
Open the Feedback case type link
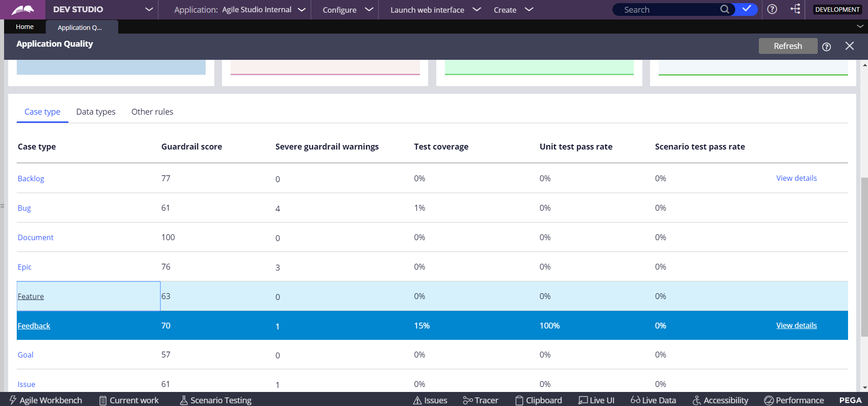coord(34,326)
